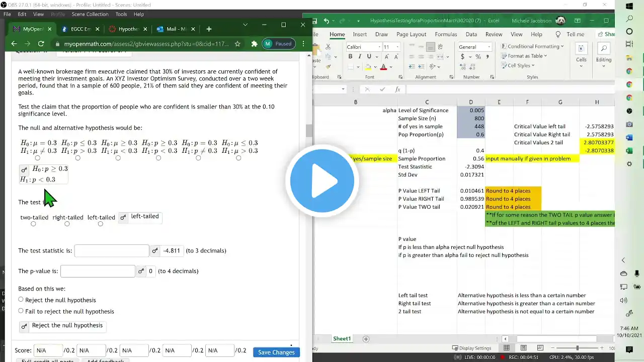Image resolution: width=644 pixels, height=362 pixels.
Task: Switch to the Data ribbon tab
Action: (x=471, y=35)
